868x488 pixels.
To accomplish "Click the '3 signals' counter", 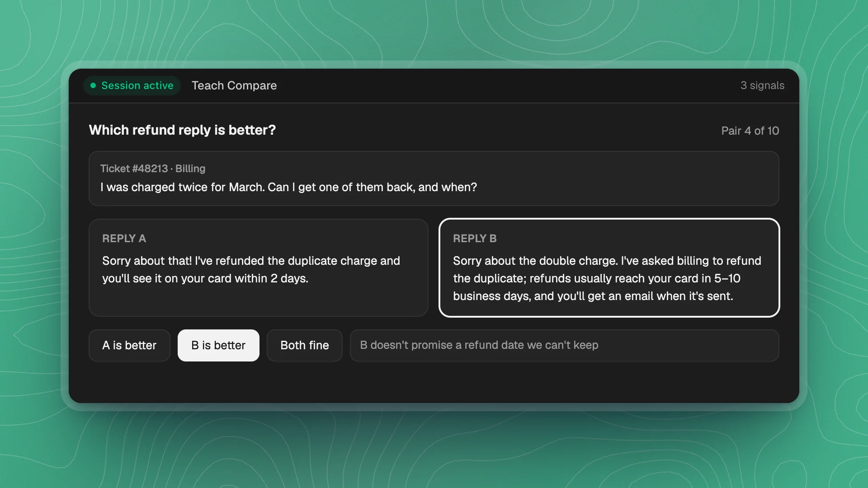I will (x=762, y=85).
